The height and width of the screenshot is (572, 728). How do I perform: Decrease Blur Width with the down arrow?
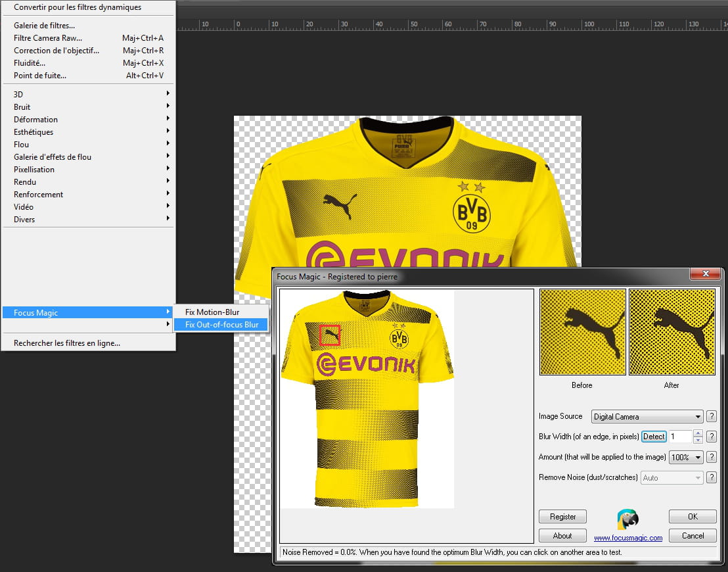[x=698, y=440]
